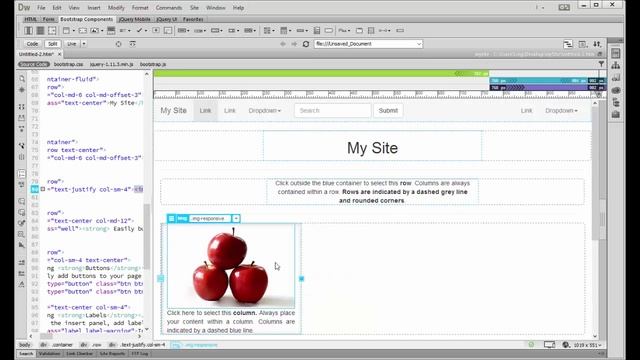The width and height of the screenshot is (640, 360).
Task: Close the Untitled-2.html document tab
Action: (60, 54)
